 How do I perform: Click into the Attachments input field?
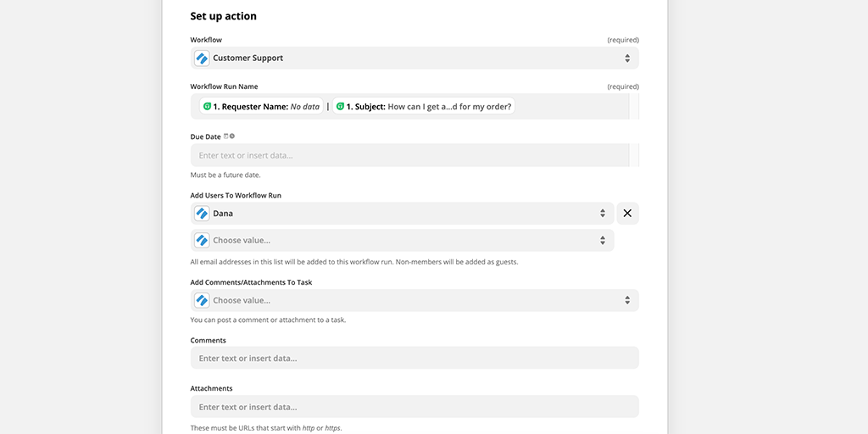coord(415,406)
